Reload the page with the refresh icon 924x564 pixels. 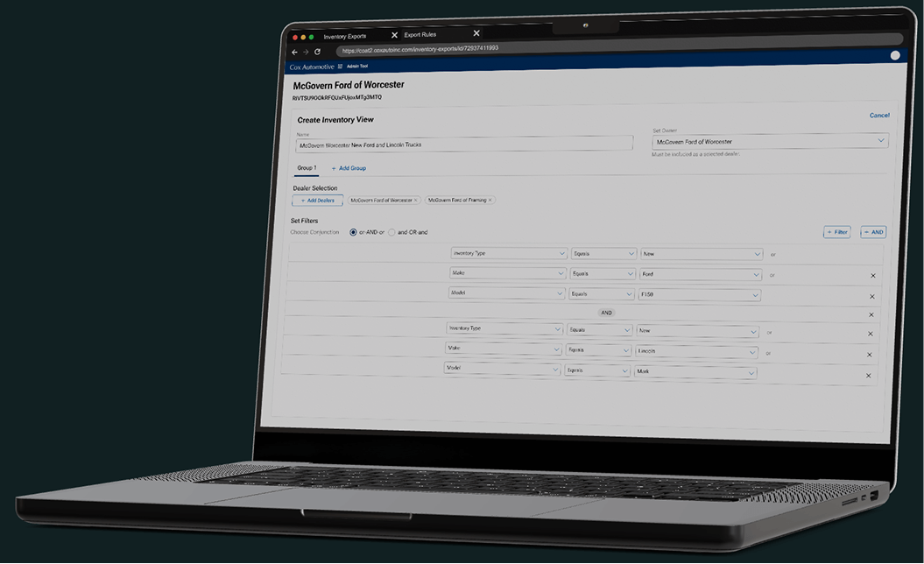tap(317, 52)
